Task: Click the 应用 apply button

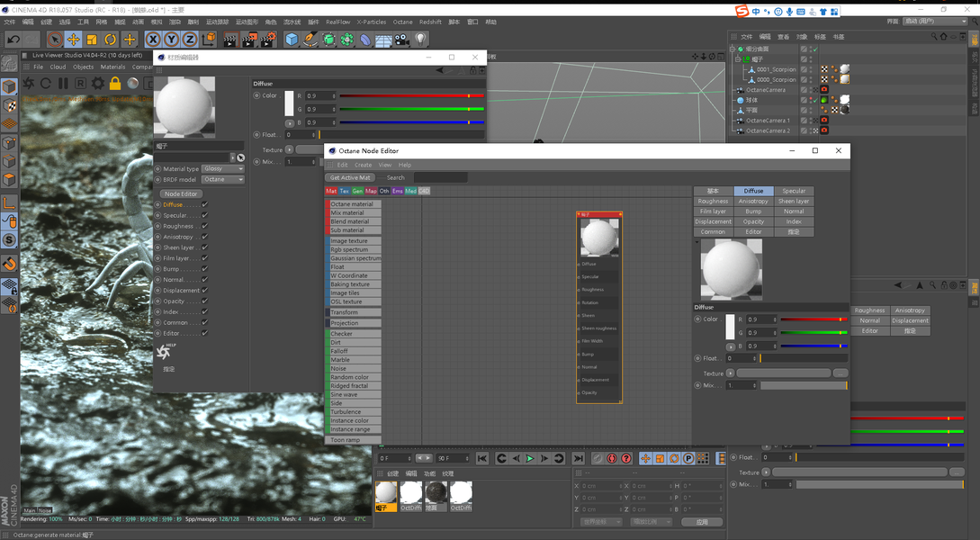Action: click(x=702, y=522)
